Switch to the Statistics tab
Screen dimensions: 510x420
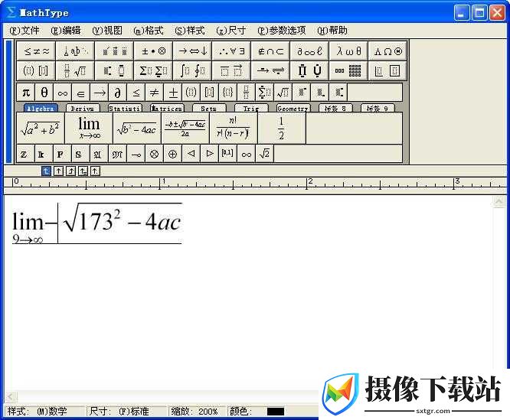pos(125,109)
